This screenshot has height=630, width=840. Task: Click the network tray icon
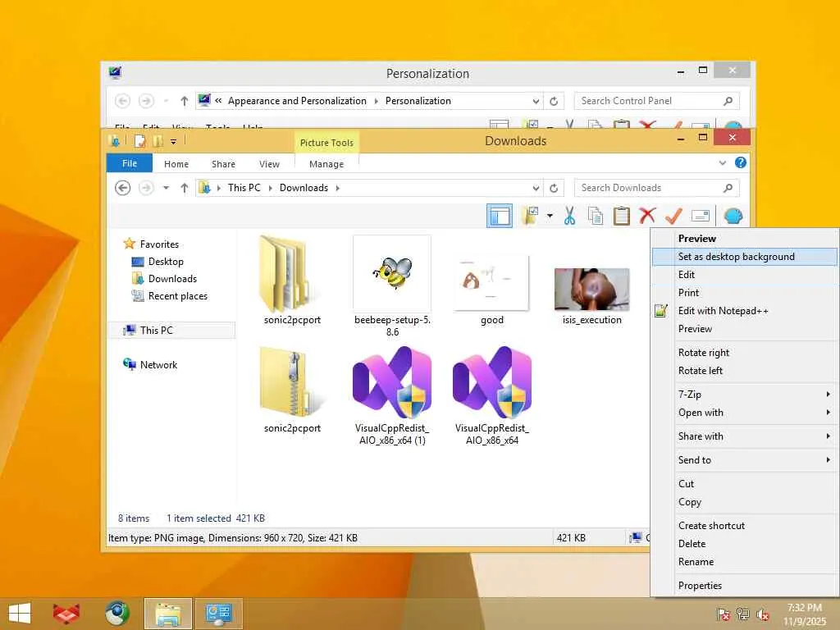click(742, 614)
